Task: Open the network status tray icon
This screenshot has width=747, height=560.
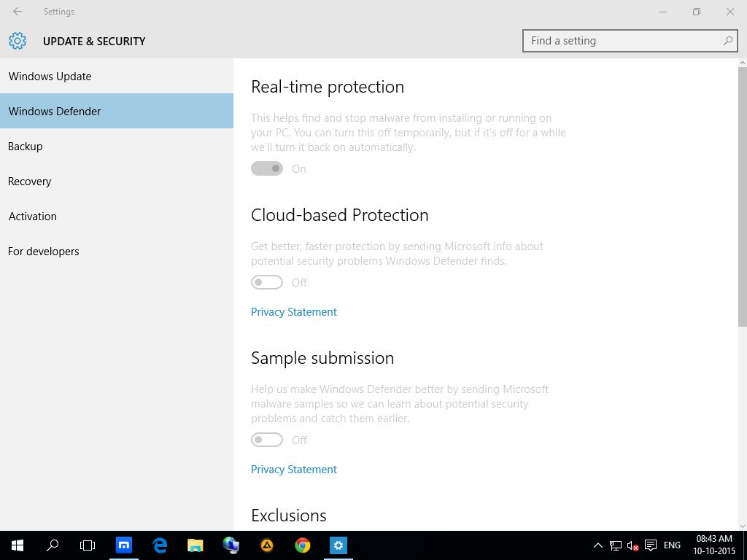Action: tap(616, 545)
